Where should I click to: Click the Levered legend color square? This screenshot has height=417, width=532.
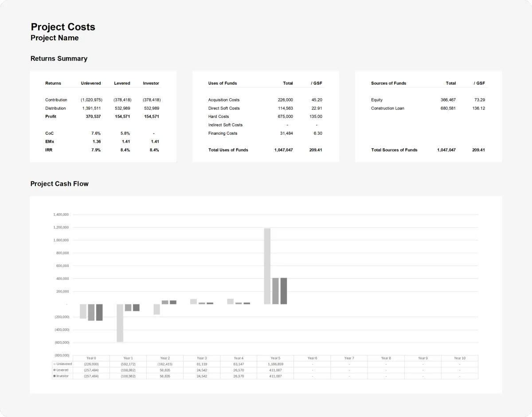coord(55,370)
